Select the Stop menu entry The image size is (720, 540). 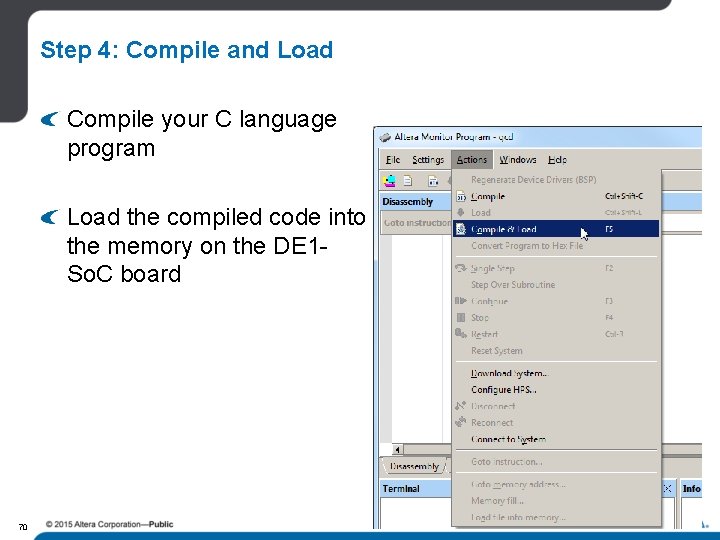(556, 318)
